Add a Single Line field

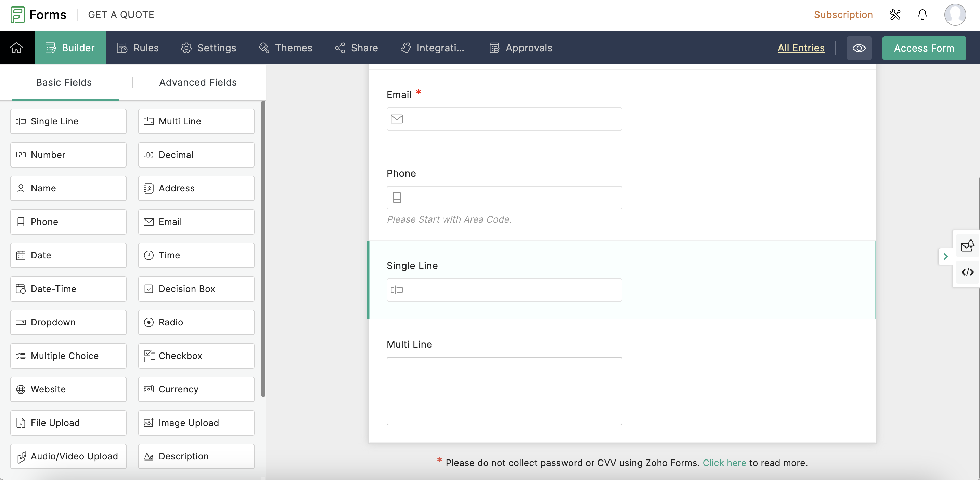coord(68,121)
